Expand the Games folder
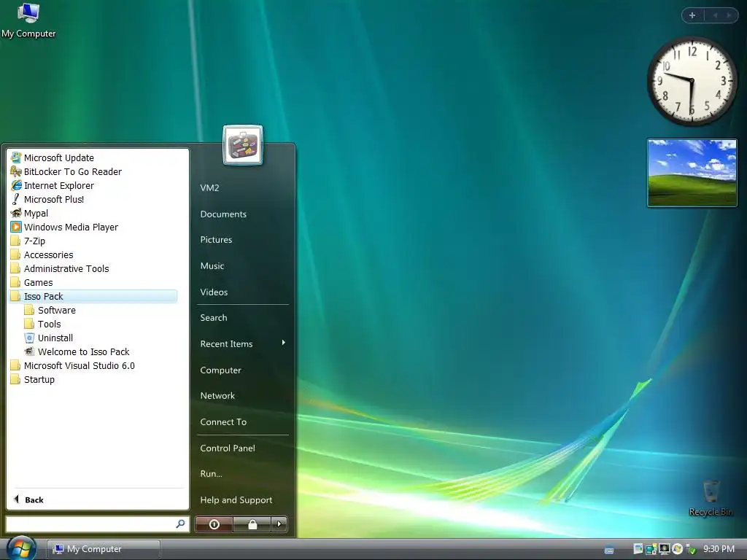The image size is (747, 560). coord(31,282)
